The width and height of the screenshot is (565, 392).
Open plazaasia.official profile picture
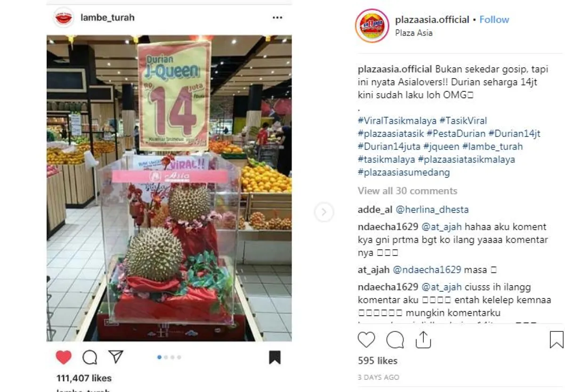(x=372, y=26)
